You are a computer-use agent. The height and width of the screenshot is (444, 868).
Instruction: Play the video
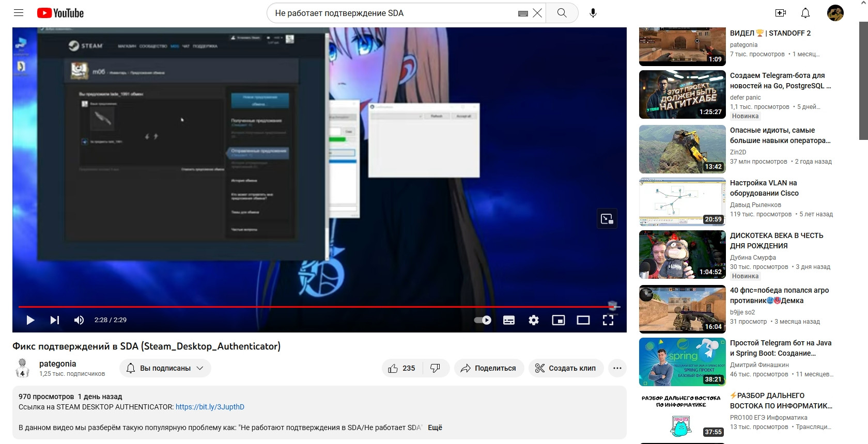pos(30,320)
